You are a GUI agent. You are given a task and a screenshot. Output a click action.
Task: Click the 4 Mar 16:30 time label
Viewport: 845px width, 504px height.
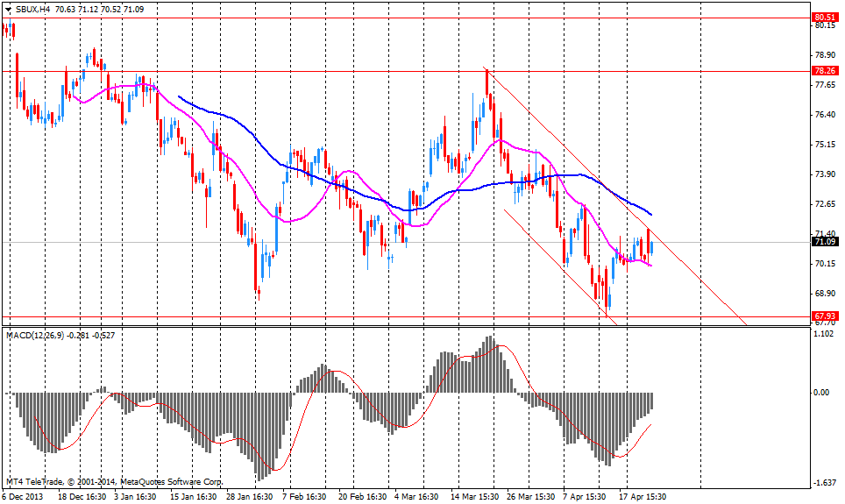coord(416,496)
